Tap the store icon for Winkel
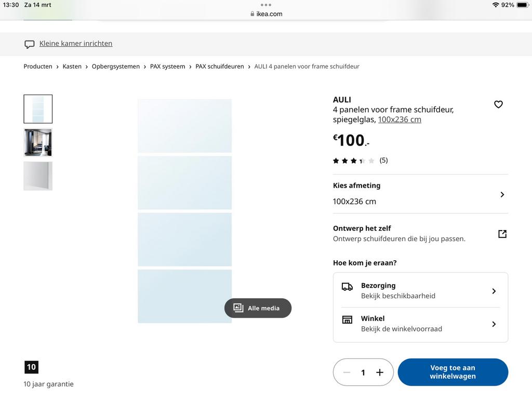Screen dimensions: 532x399 click(x=347, y=320)
